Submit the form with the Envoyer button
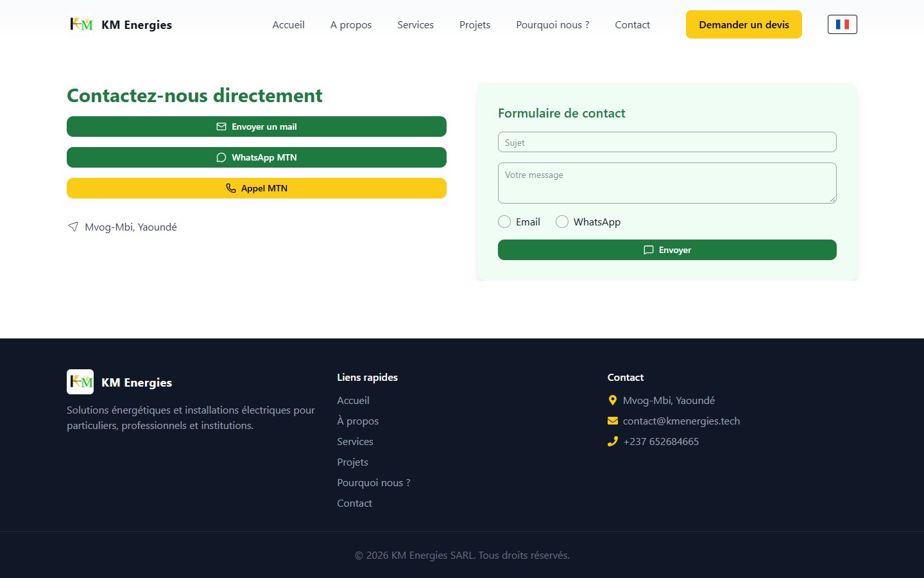This screenshot has height=578, width=924. pyautogui.click(x=667, y=250)
